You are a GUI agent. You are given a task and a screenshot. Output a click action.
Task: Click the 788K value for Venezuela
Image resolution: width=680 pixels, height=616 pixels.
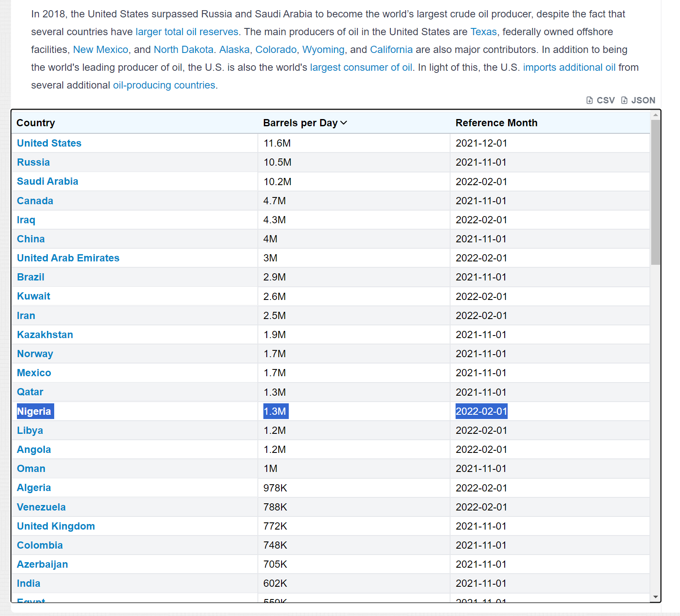point(275,507)
